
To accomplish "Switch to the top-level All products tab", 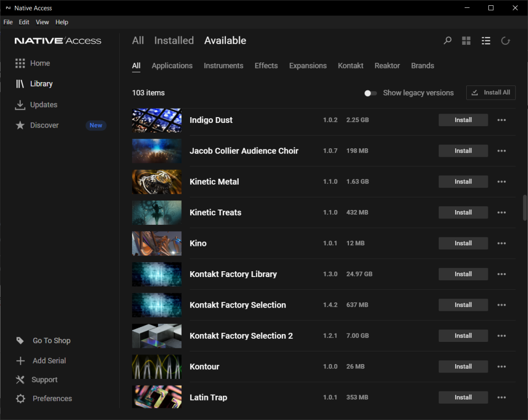I will point(138,41).
